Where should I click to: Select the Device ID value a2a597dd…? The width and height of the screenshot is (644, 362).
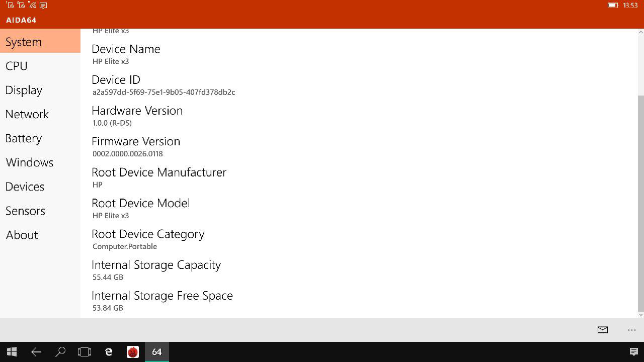(164, 92)
